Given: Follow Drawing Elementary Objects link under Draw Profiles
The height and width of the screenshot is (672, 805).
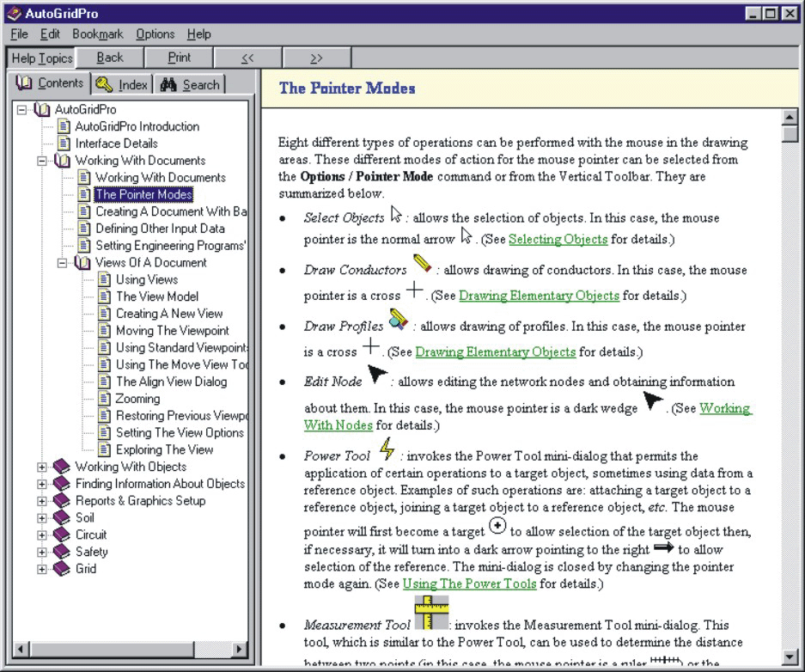Looking at the screenshot, I should pyautogui.click(x=496, y=352).
